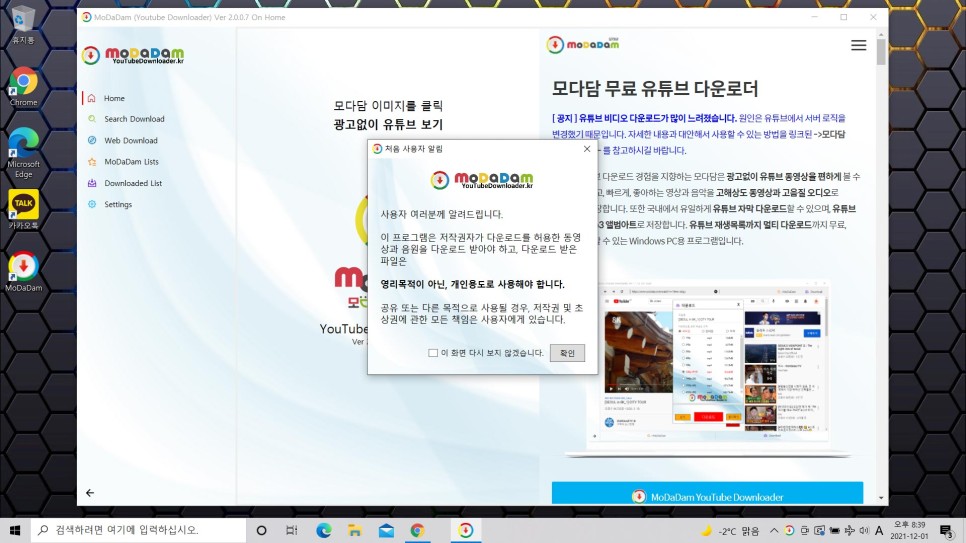
Task: Open the Windows Start menu
Action: (x=15, y=530)
